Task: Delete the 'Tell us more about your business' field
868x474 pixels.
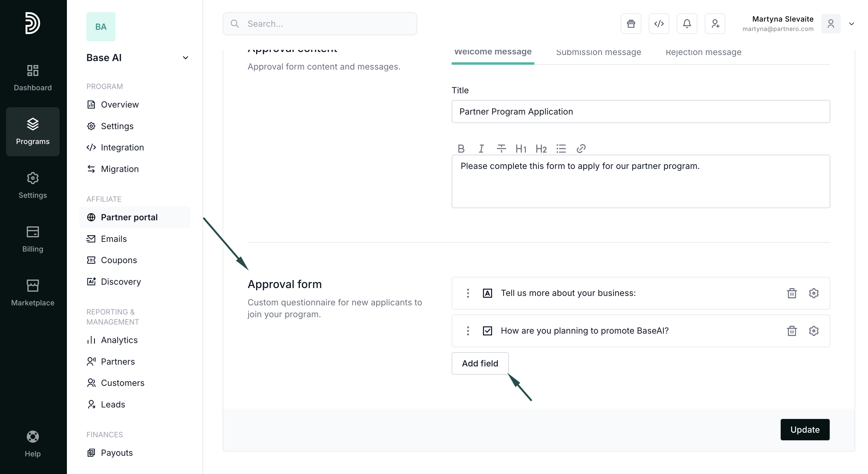Action: (792, 293)
